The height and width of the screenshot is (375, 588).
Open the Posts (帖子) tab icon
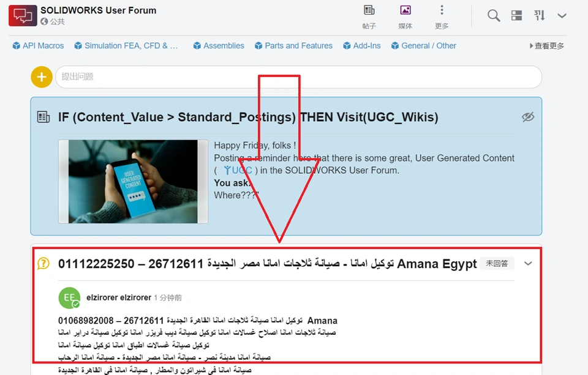tap(369, 10)
